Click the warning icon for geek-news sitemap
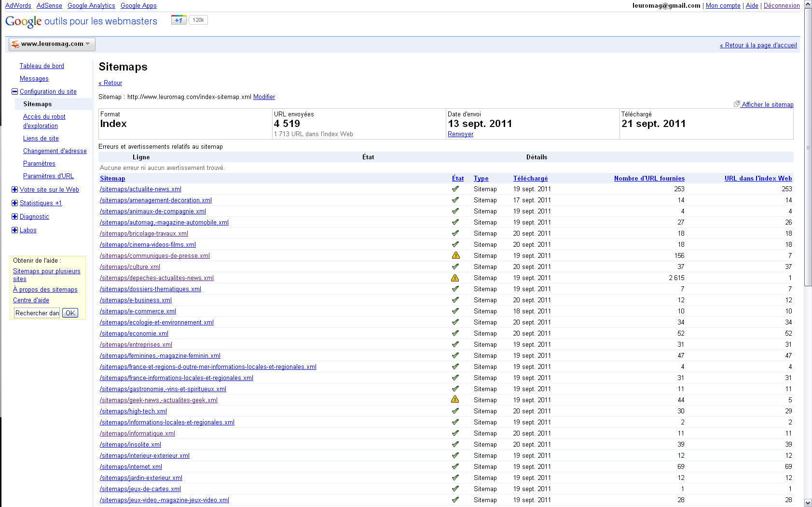 tap(455, 399)
